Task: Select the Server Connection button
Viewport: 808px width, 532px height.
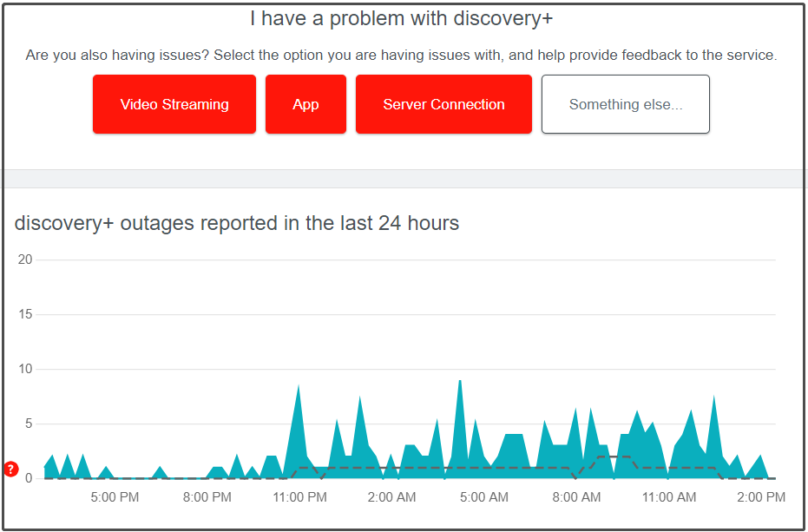Action: [443, 104]
